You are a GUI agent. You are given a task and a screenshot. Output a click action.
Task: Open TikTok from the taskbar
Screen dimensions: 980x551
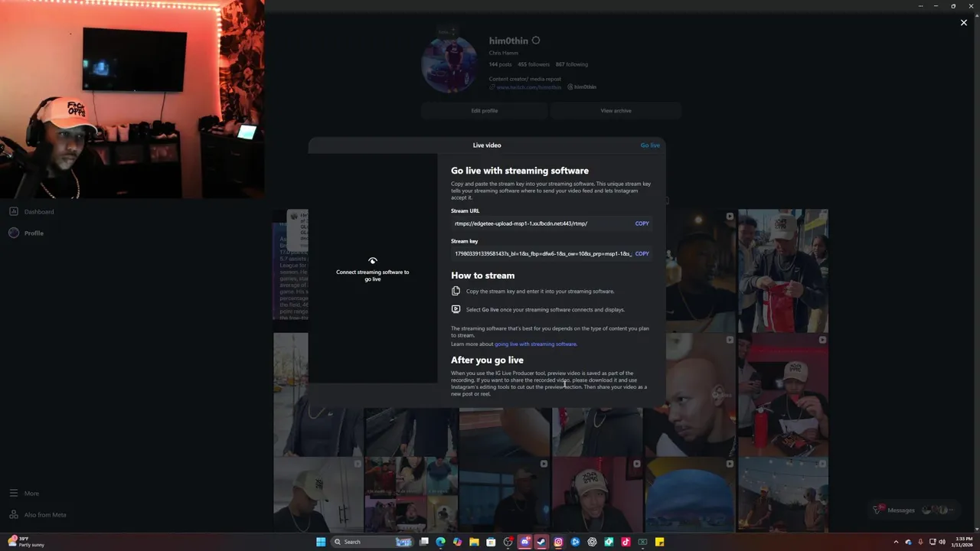626,542
